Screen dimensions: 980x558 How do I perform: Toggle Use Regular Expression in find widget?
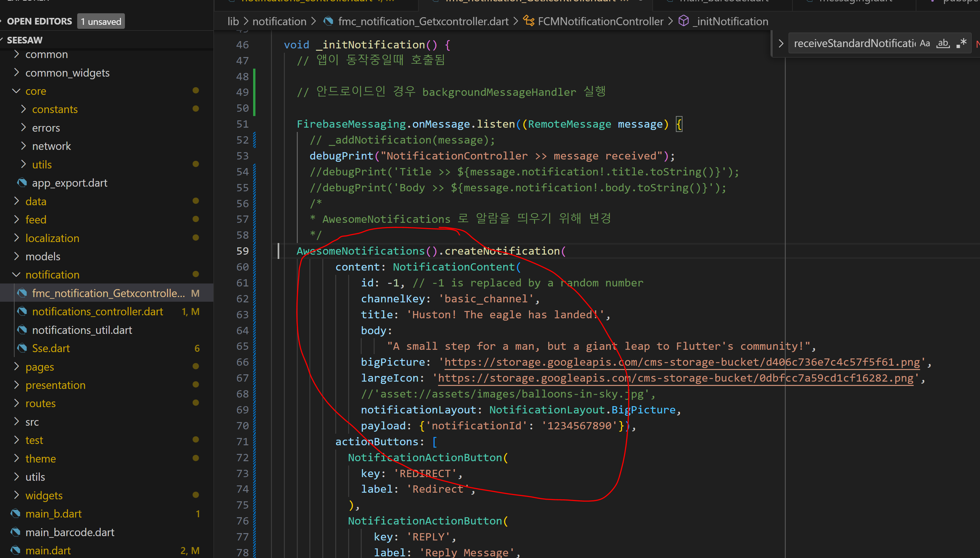[x=961, y=43]
